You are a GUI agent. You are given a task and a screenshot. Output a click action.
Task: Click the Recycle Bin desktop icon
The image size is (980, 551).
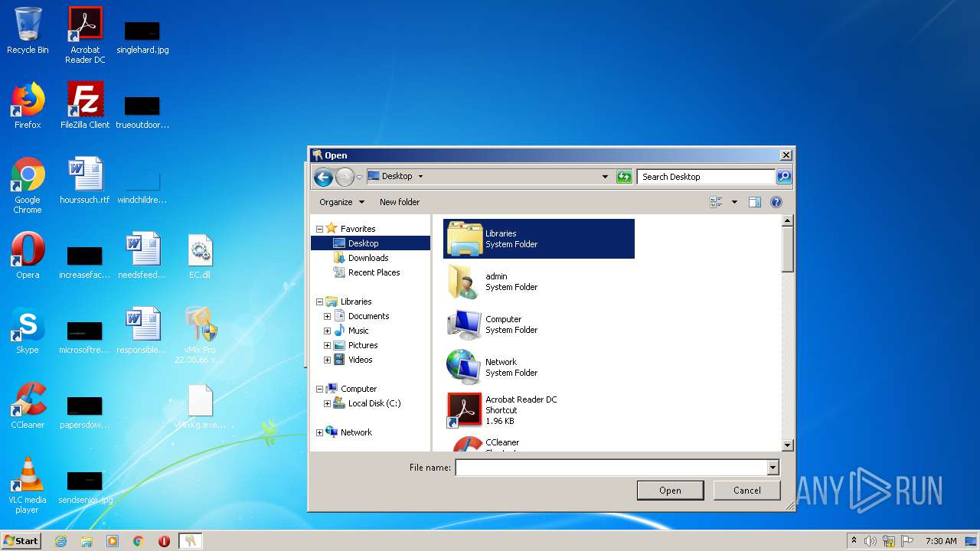tap(28, 31)
